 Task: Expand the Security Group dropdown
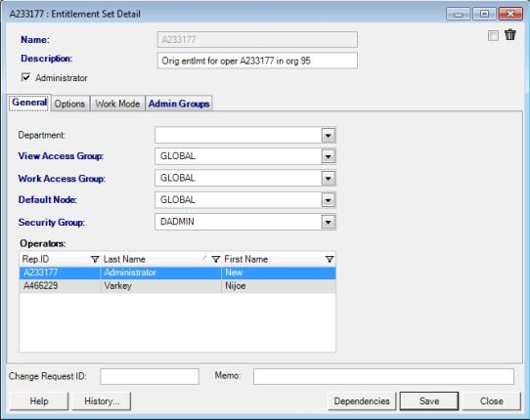328,222
